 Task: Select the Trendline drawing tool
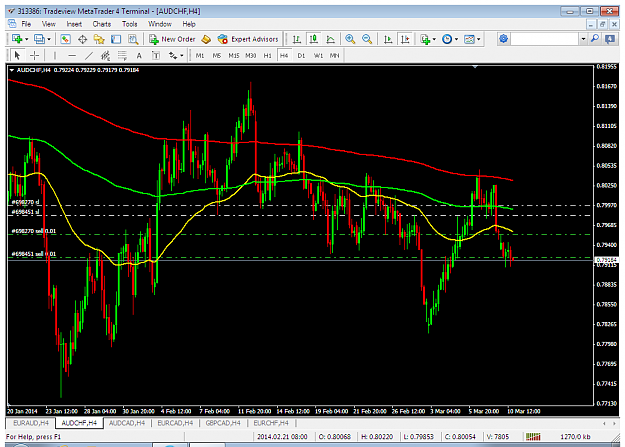(x=88, y=55)
